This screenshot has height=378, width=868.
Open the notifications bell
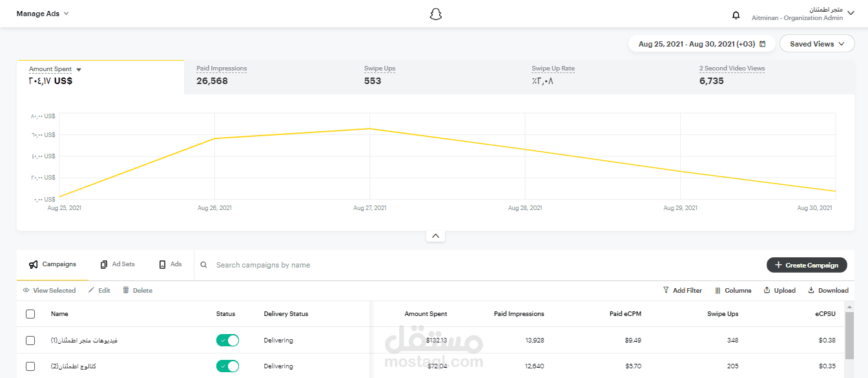736,15
